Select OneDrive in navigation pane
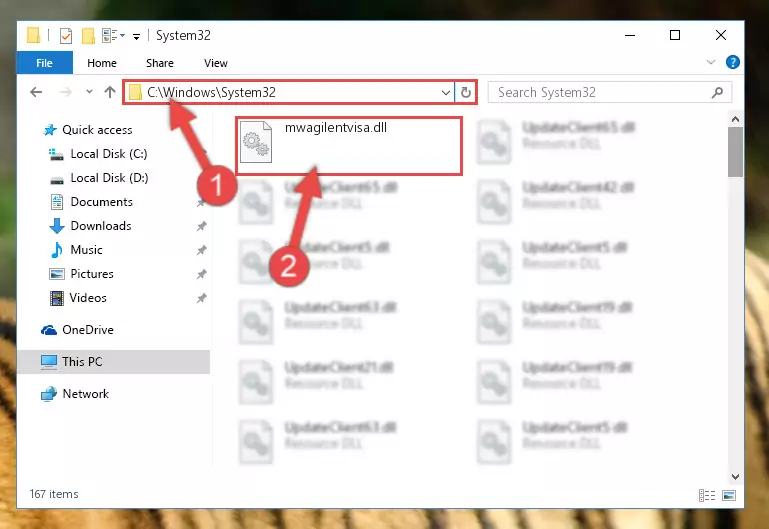Screen dimensions: 769x529 coord(88,330)
